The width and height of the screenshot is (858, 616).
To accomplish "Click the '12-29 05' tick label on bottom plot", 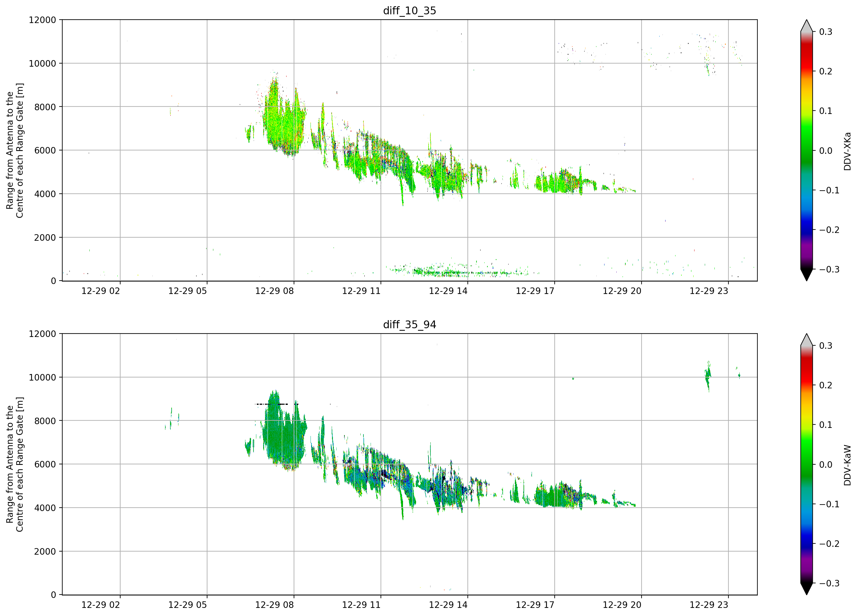I will [x=187, y=605].
